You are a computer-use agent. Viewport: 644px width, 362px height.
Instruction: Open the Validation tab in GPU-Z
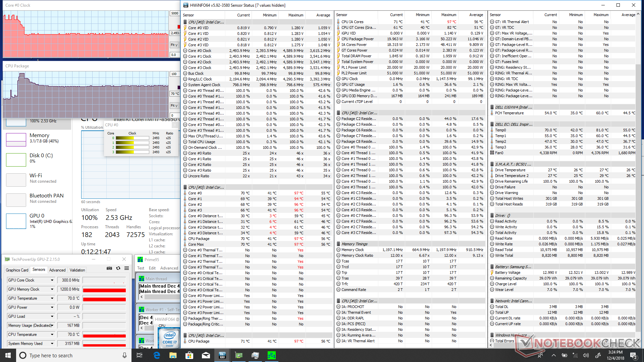coord(77,270)
